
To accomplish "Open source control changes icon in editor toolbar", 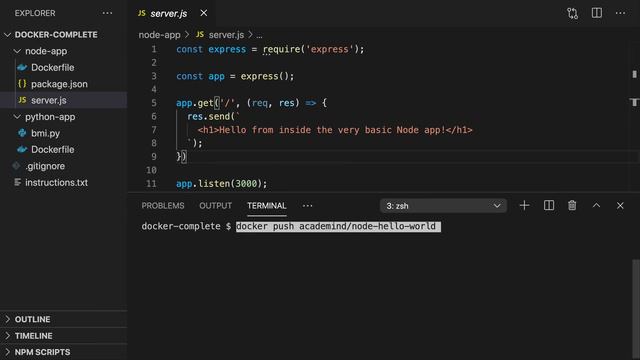I will coord(572,13).
